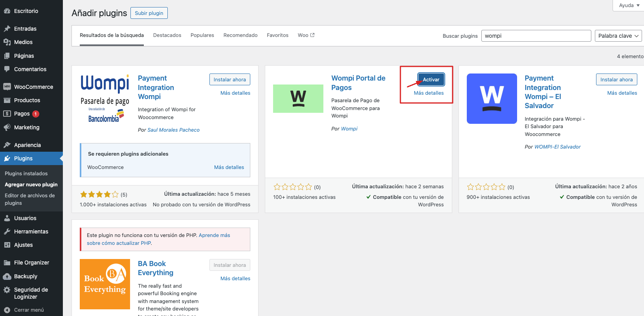The width and height of the screenshot is (644, 316).
Task: Expand the Ayuda help panel
Action: click(629, 6)
